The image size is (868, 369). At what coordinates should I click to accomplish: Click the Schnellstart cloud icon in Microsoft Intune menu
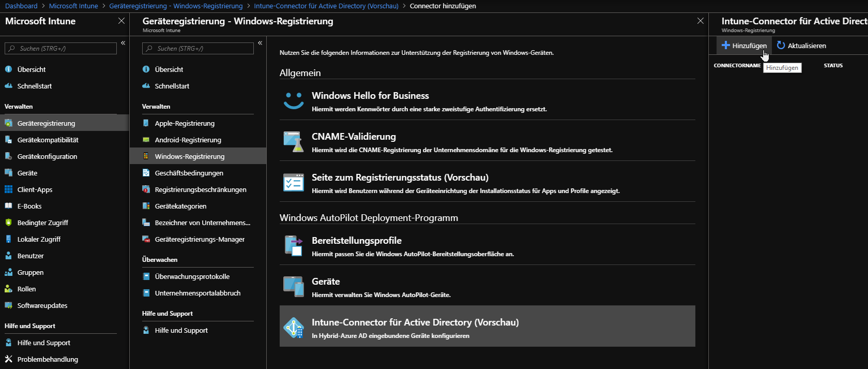(8, 85)
